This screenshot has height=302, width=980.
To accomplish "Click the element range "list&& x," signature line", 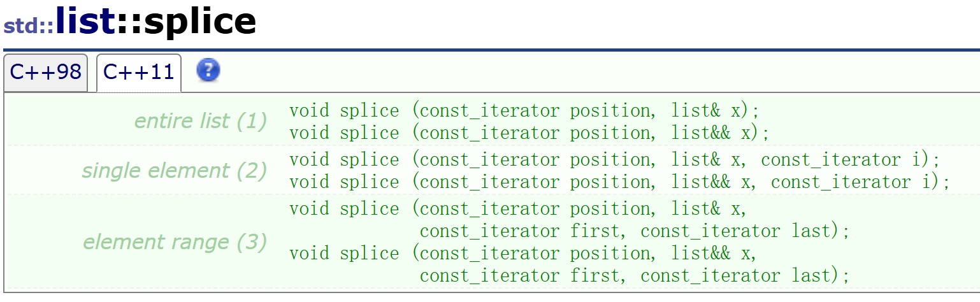I will (522, 254).
